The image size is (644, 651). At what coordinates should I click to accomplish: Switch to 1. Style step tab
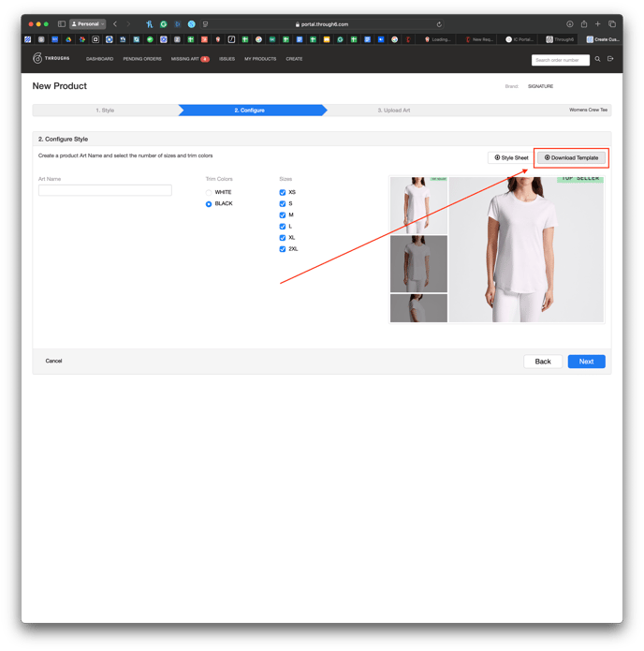(105, 111)
